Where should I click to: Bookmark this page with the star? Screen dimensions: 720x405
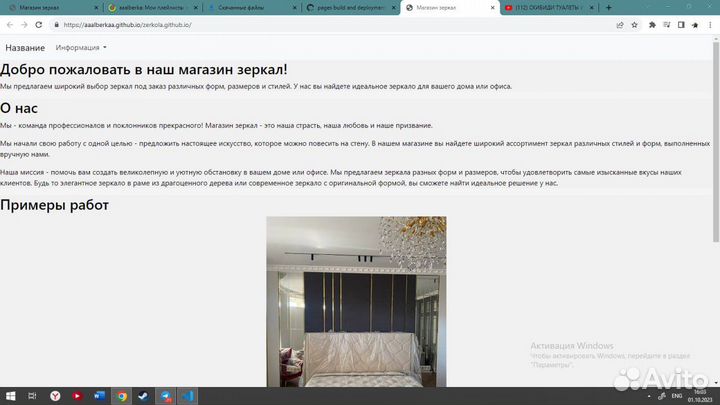tap(635, 25)
